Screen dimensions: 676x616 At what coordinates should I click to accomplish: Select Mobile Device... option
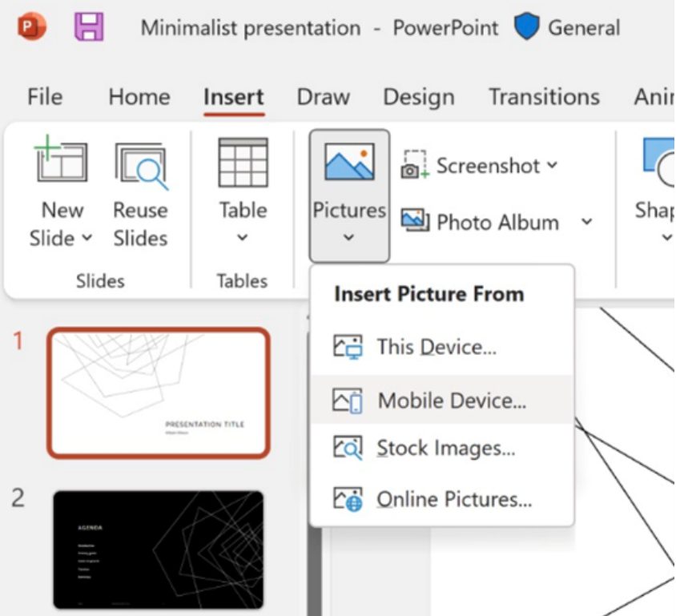[451, 400]
